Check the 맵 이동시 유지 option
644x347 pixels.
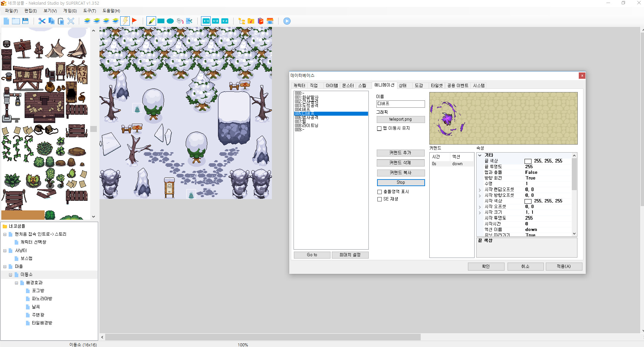click(379, 128)
